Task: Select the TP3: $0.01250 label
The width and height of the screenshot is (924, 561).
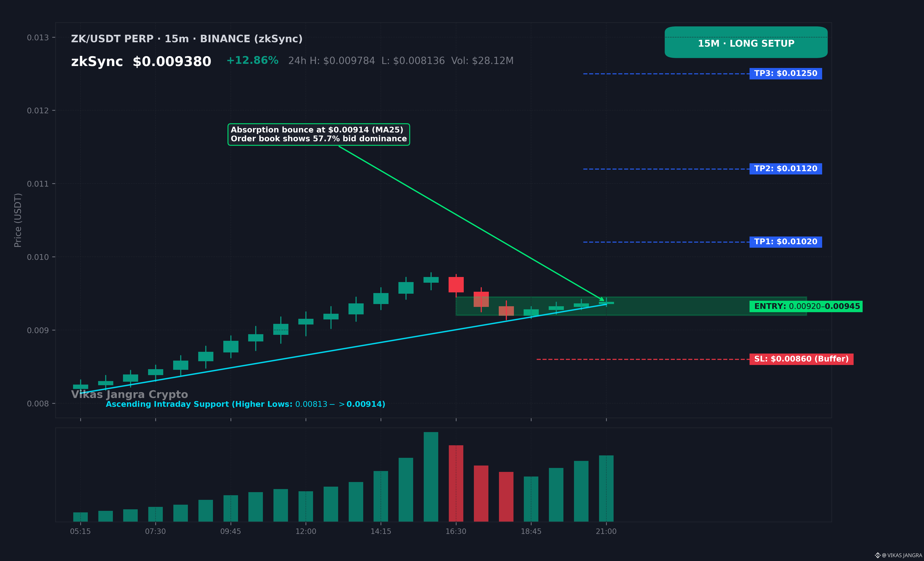Action: coord(786,73)
